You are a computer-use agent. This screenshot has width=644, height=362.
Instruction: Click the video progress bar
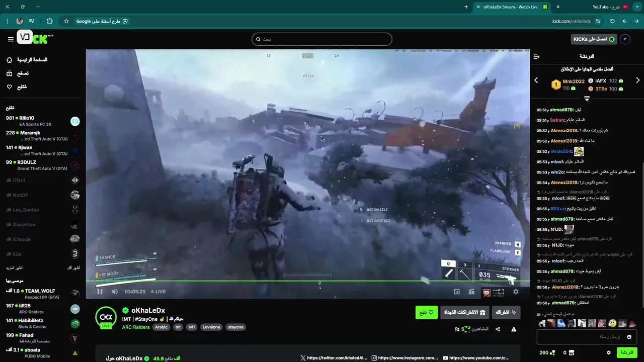[x=307, y=281]
